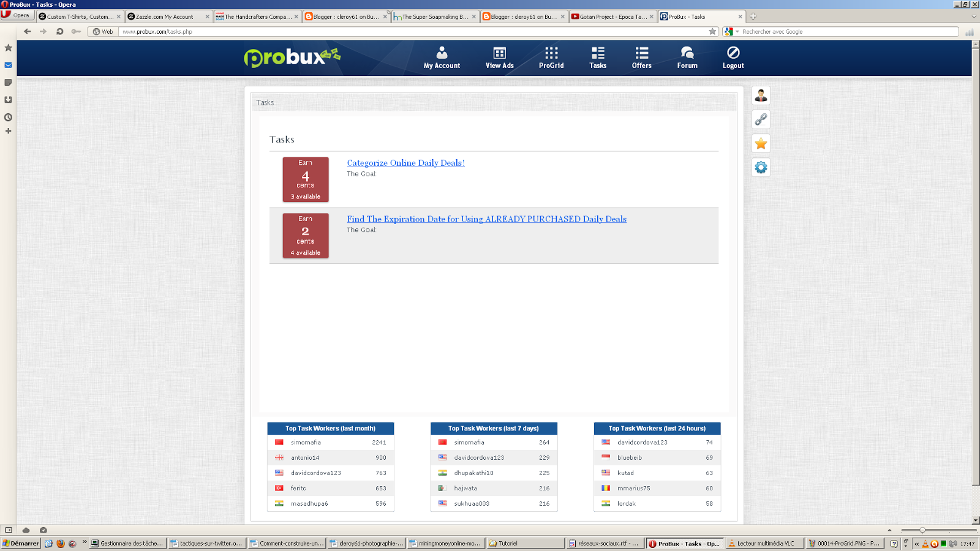Open Categorize Online Daily Deals task
980x551 pixels.
[x=405, y=163]
